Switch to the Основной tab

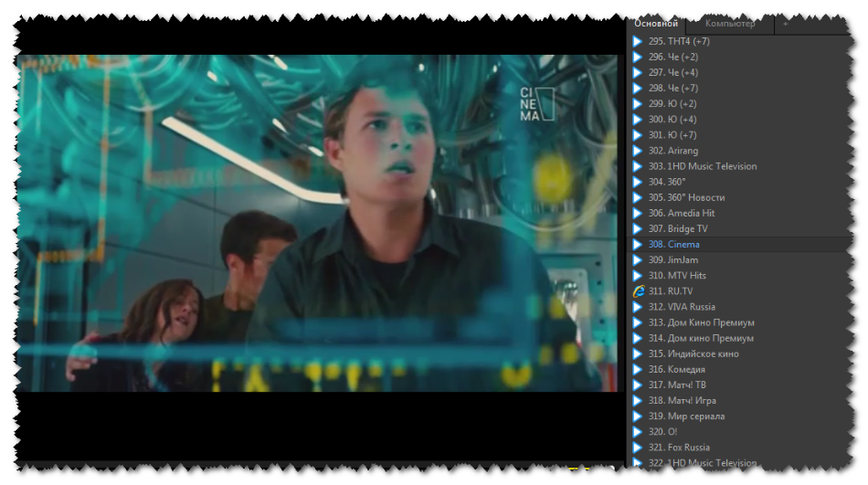coord(656,24)
